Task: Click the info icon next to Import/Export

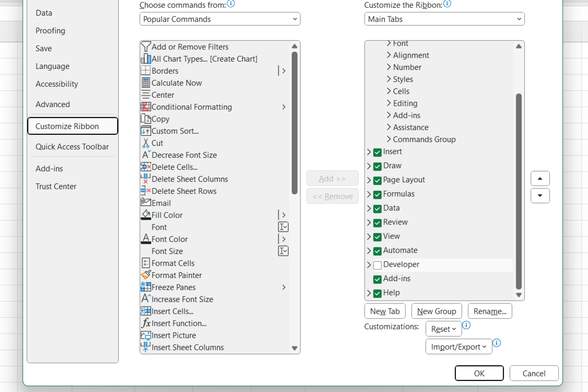Action: 497,343
